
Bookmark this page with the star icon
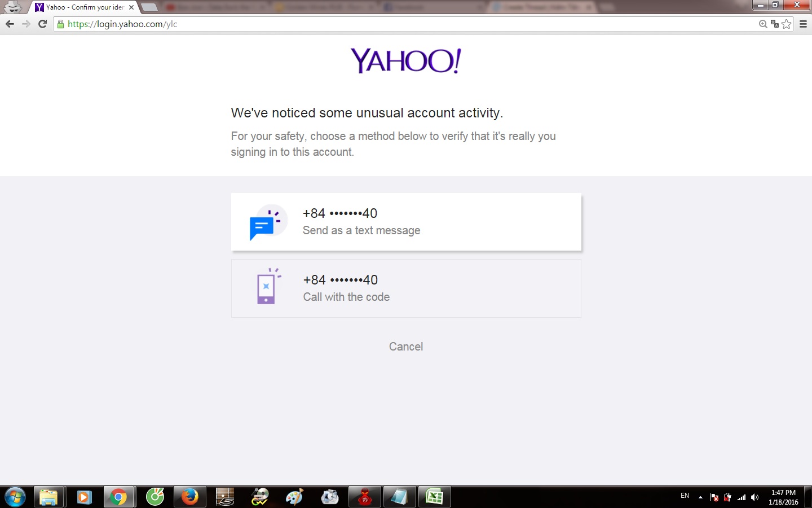click(787, 24)
